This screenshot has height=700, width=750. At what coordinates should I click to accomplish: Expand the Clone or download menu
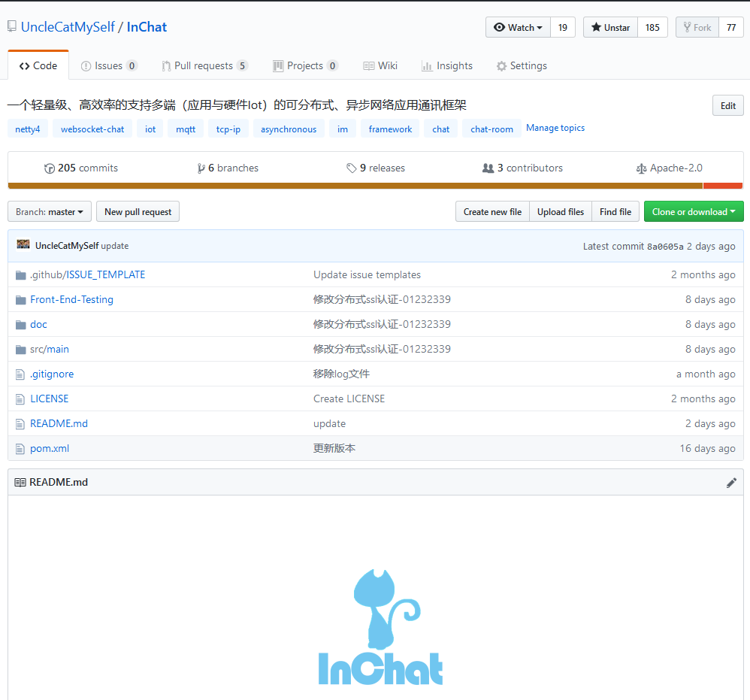pyautogui.click(x=694, y=211)
